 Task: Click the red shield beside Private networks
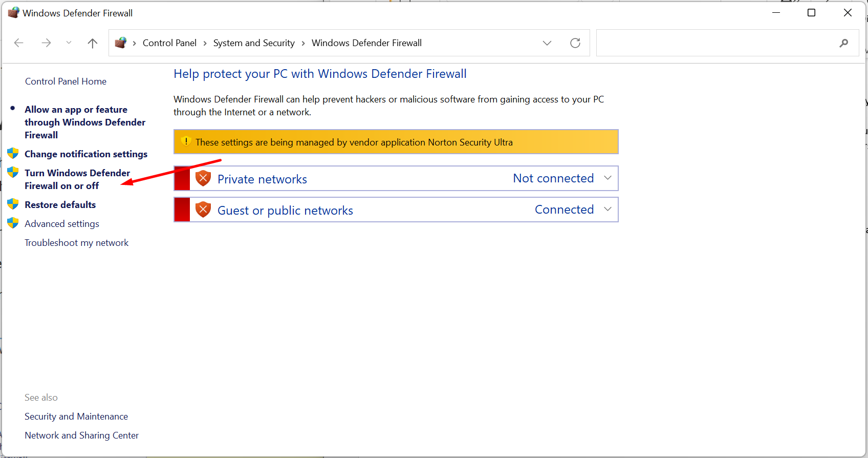[203, 178]
